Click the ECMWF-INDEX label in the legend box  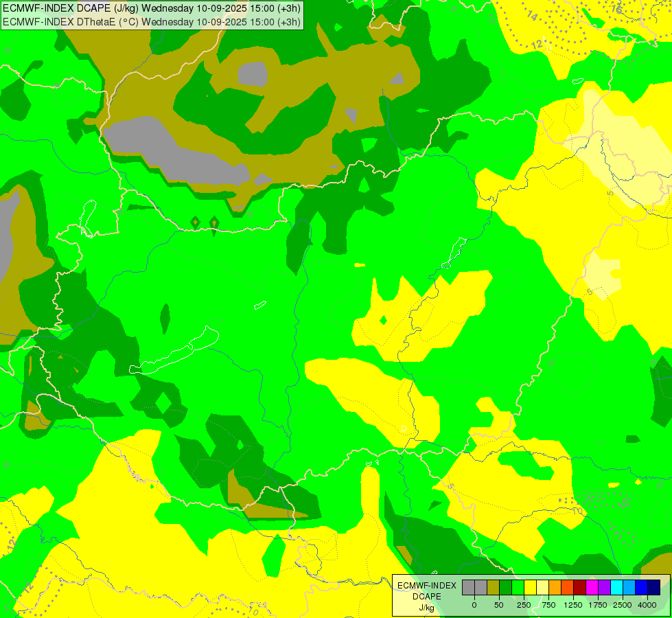pos(427,586)
